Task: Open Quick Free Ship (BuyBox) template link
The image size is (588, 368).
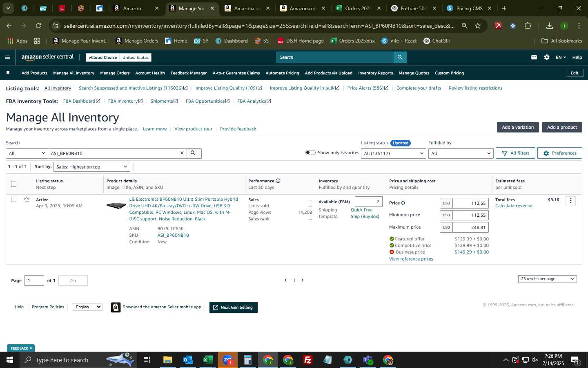Action: click(x=365, y=213)
